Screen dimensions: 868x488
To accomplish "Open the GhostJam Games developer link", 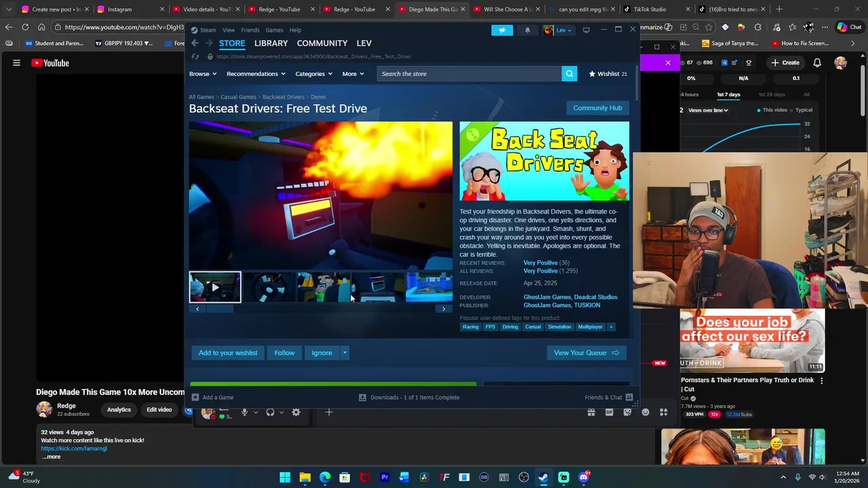I will pyautogui.click(x=547, y=297).
